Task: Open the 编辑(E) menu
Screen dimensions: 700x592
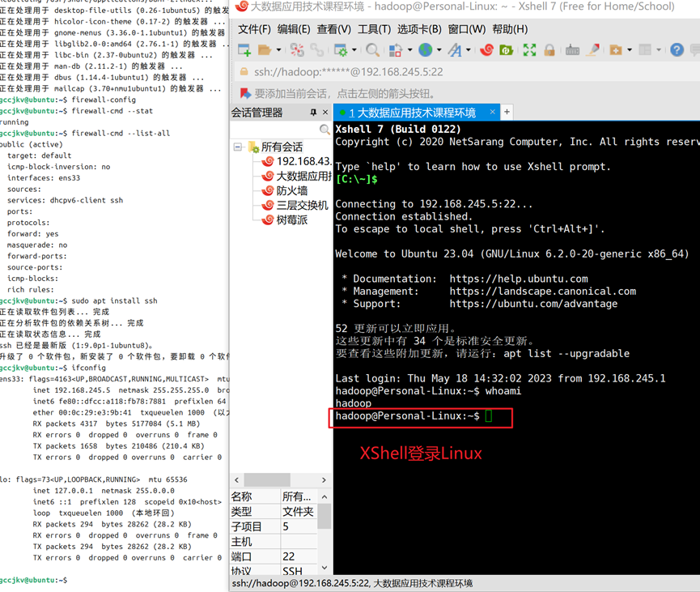Action: coord(294,29)
